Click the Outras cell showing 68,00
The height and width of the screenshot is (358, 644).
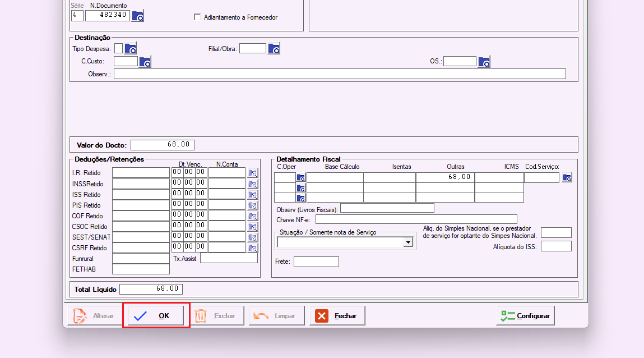[x=445, y=177]
